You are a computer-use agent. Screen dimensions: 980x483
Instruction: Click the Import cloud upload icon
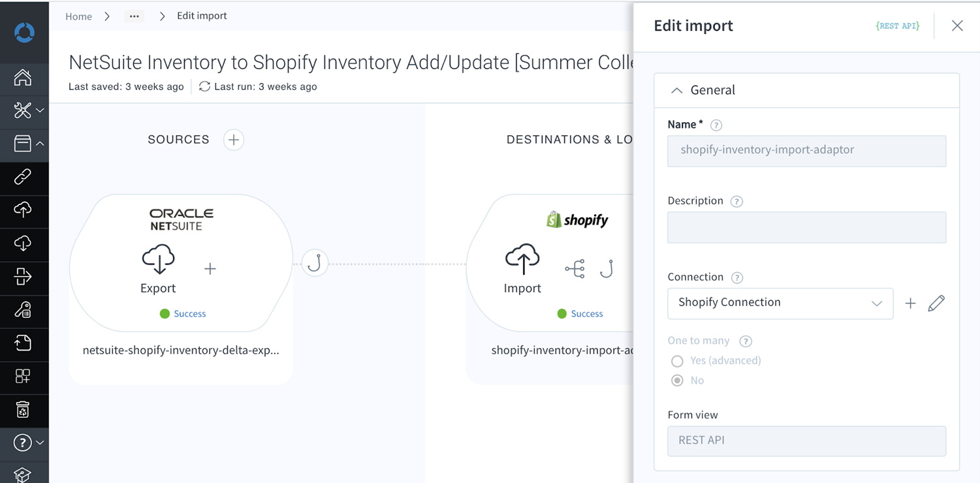522,259
